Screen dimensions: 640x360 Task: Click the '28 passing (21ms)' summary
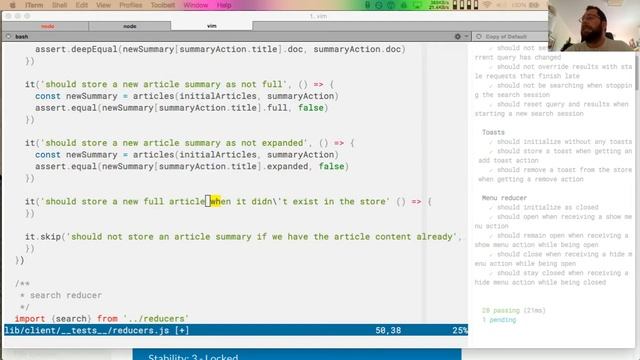click(513, 310)
